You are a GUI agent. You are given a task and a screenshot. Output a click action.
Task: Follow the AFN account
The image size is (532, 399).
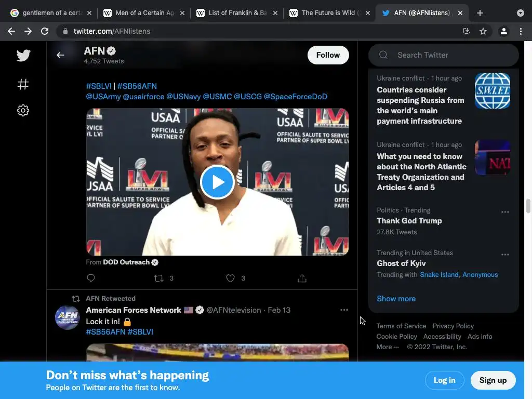328,55
